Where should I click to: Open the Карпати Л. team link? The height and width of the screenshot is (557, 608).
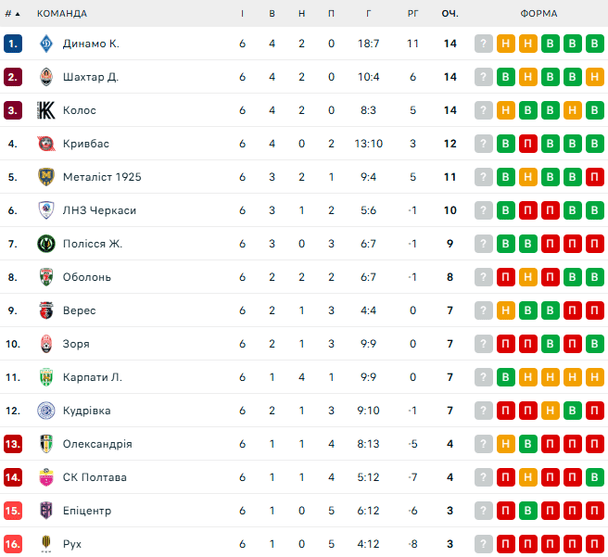[x=92, y=377]
